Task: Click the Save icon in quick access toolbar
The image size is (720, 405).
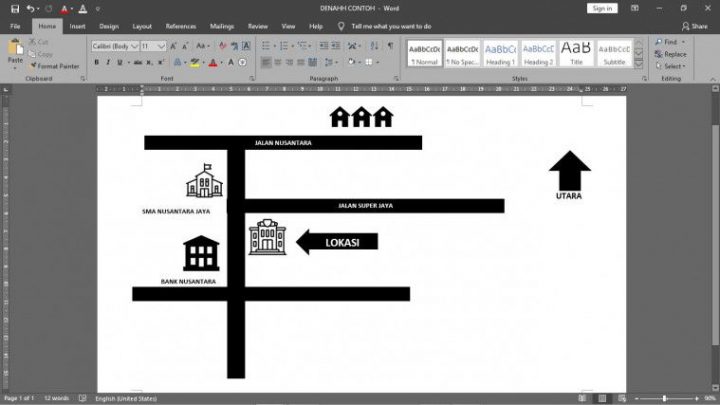Action: tap(15, 9)
